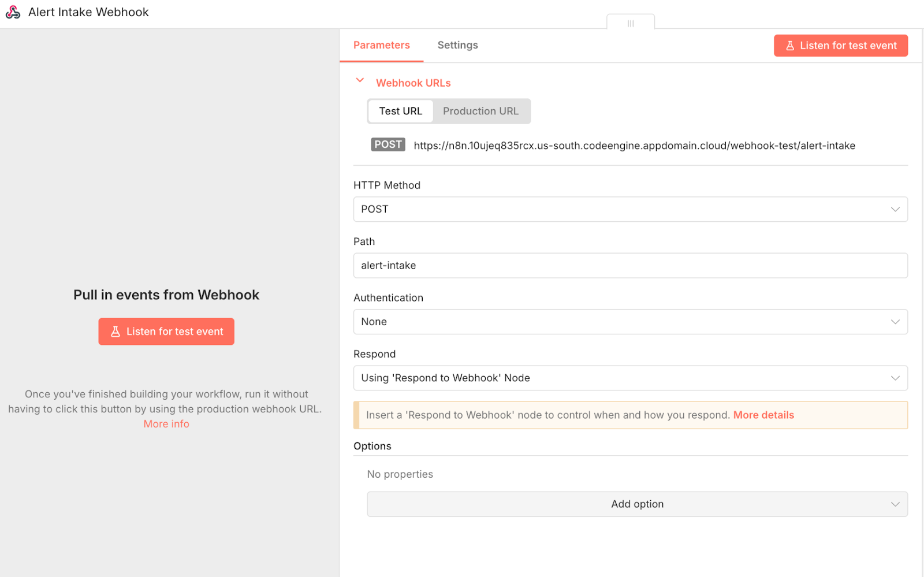Collapse the Webhook URLs section chevron
Viewport: 924px width, 577px height.
pyautogui.click(x=360, y=80)
